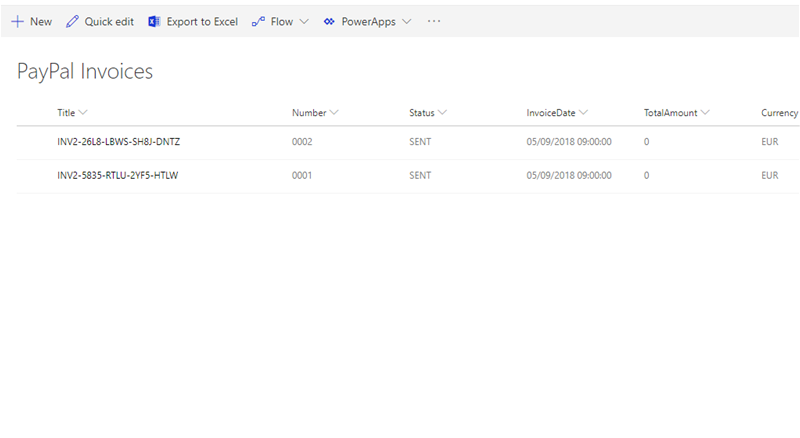This screenshot has width=800, height=438.
Task: Click the Flow icon in the command bar
Action: coord(258,21)
